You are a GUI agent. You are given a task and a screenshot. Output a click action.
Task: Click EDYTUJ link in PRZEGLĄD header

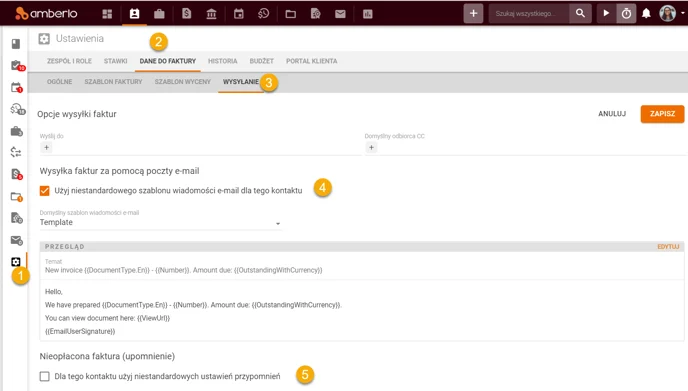[x=668, y=247]
